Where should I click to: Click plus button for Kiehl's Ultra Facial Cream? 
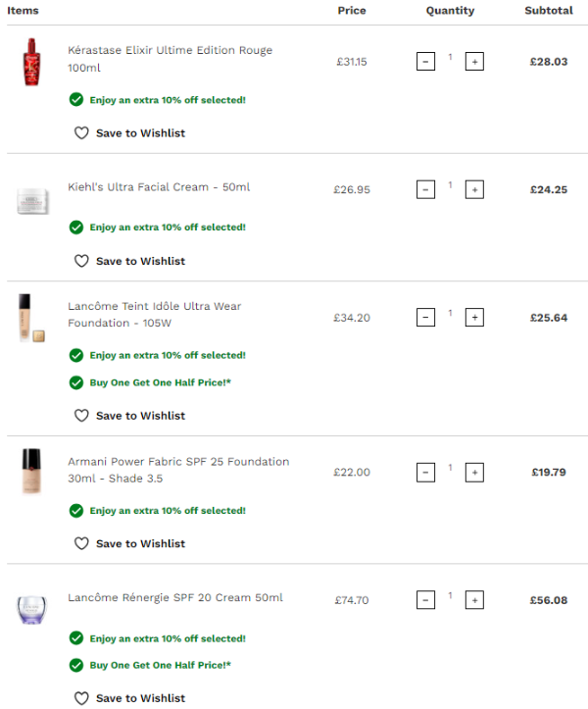pyautogui.click(x=474, y=189)
